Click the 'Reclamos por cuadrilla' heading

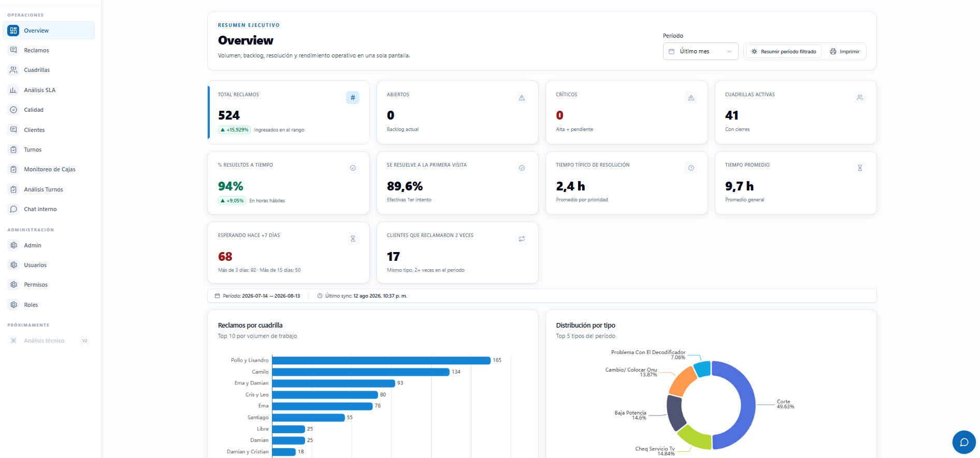click(250, 326)
